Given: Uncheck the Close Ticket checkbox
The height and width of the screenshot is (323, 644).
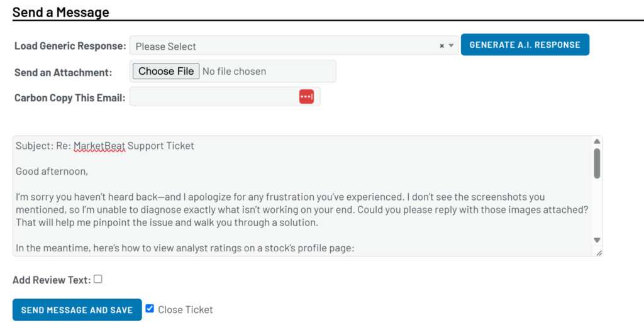Looking at the screenshot, I should click(150, 309).
